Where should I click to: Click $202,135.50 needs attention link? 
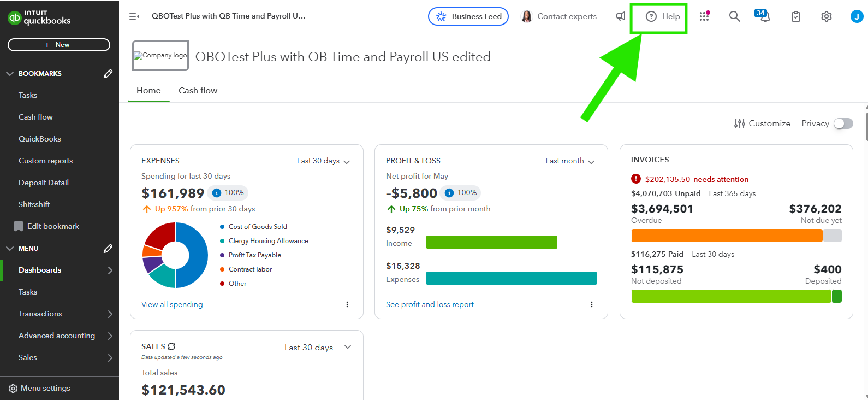(x=697, y=179)
